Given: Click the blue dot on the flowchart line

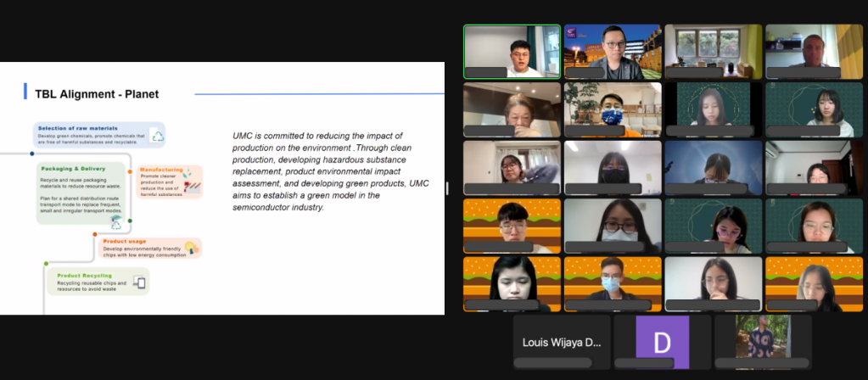Looking at the screenshot, I should click(32, 154).
